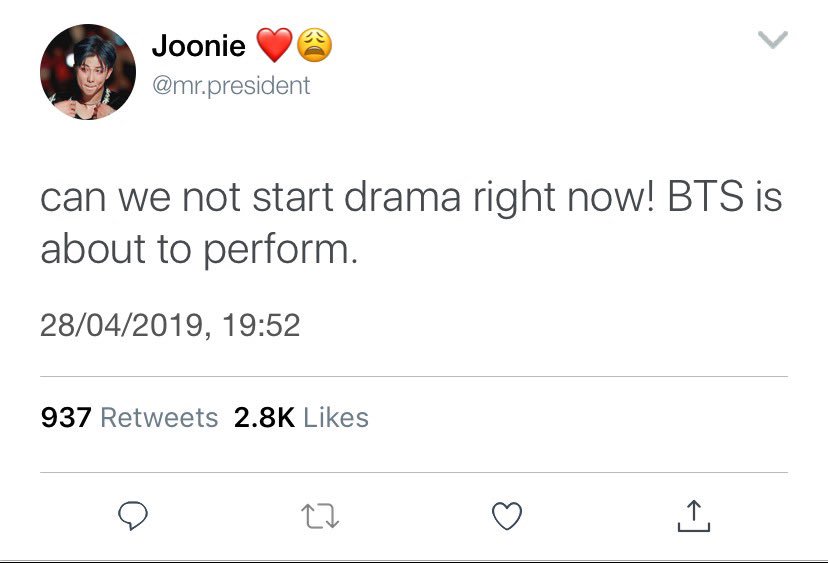Click the reply speech bubble icon
This screenshot has height=563, width=828.
133,515
